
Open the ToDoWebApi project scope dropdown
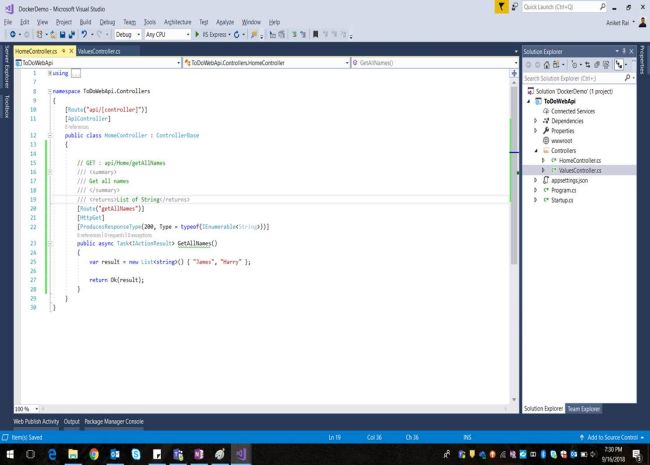(98, 63)
